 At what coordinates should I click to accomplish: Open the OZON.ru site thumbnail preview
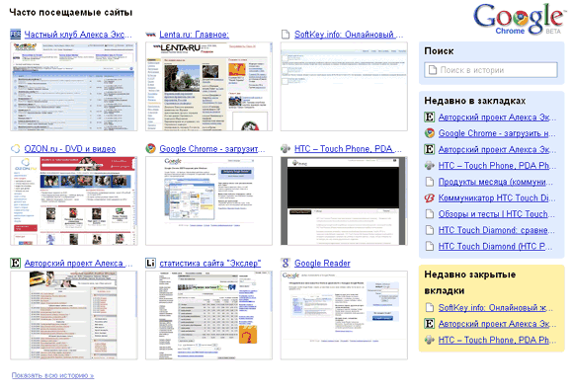74,200
